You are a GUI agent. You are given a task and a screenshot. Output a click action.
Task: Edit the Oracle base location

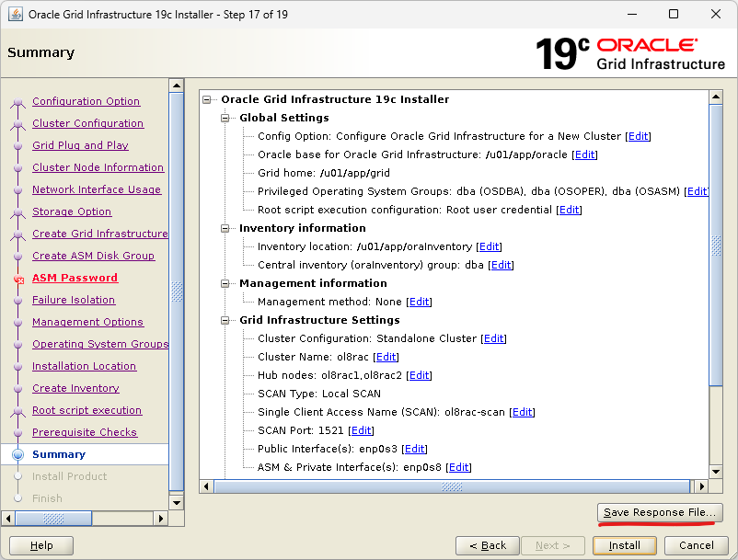click(x=584, y=154)
